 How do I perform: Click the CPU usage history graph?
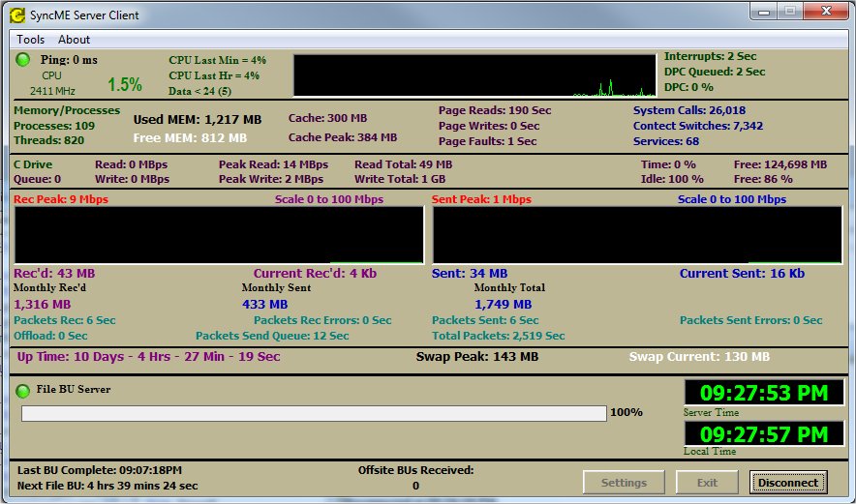[x=474, y=75]
